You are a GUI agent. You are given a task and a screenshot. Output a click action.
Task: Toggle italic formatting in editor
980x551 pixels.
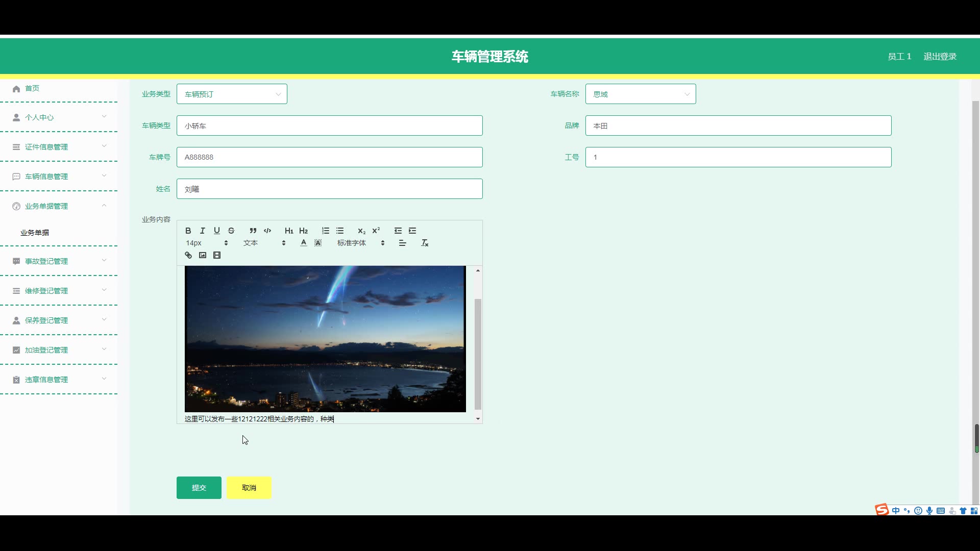pos(202,231)
